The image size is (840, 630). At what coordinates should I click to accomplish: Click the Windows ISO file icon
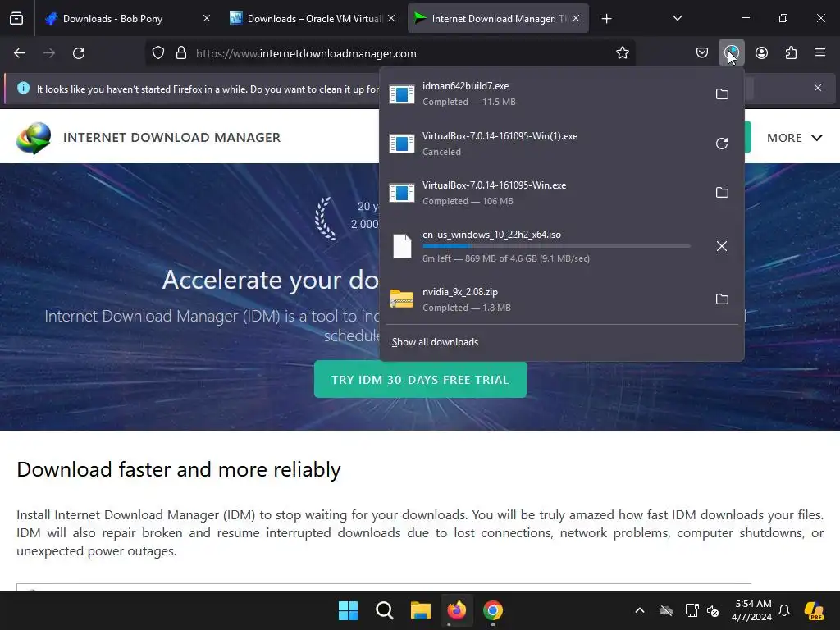click(402, 246)
